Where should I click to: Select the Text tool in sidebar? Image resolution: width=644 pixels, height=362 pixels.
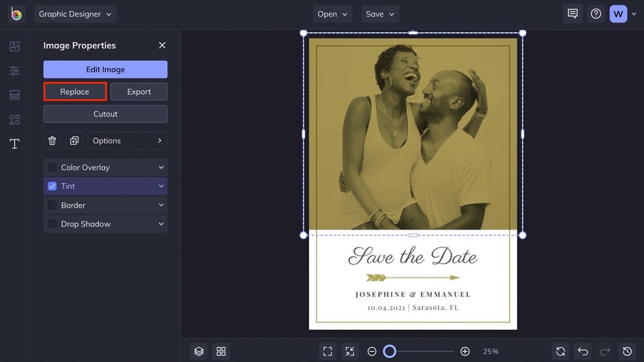14,144
